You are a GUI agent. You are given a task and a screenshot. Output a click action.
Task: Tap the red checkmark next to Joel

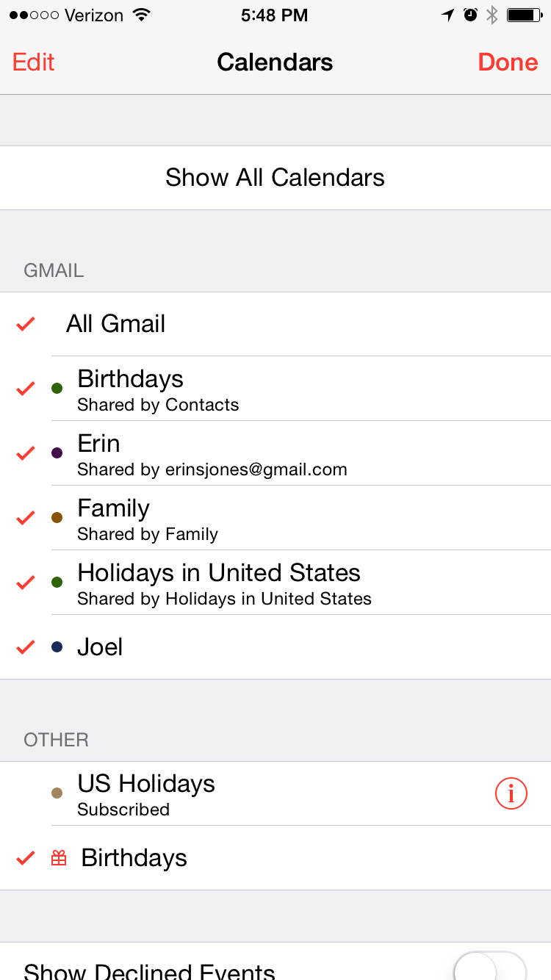(26, 646)
